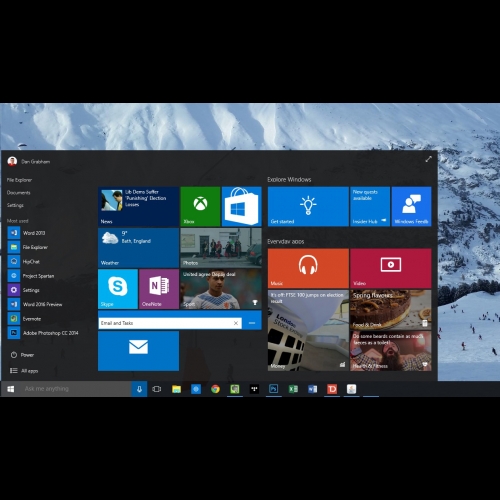Open the red Todoist taskbar icon
The image size is (500, 500).
[x=332, y=389]
